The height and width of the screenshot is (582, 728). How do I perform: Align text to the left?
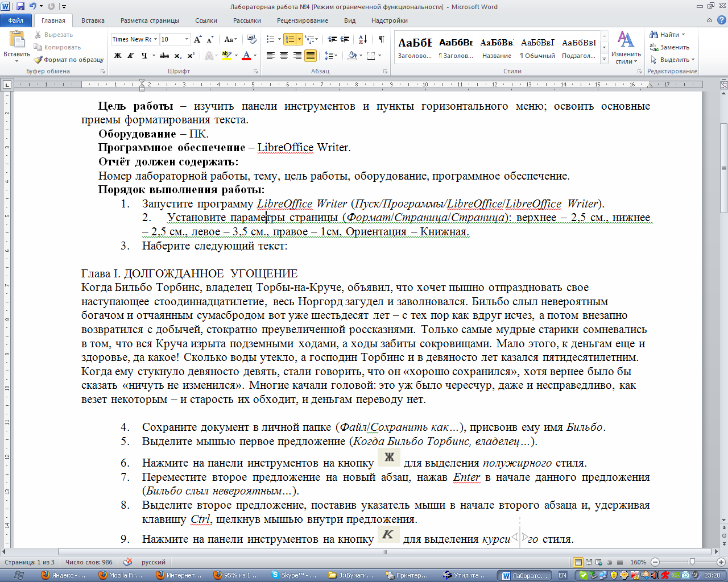click(x=270, y=56)
